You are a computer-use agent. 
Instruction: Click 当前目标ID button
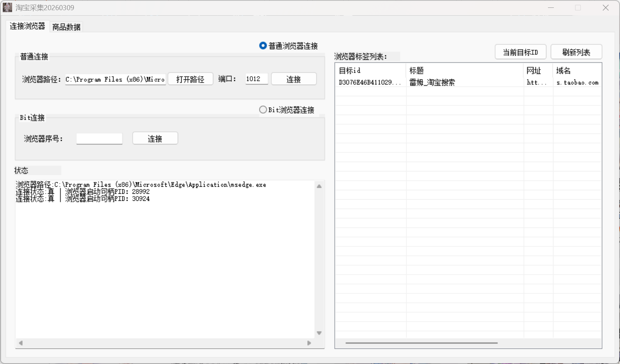tap(520, 52)
